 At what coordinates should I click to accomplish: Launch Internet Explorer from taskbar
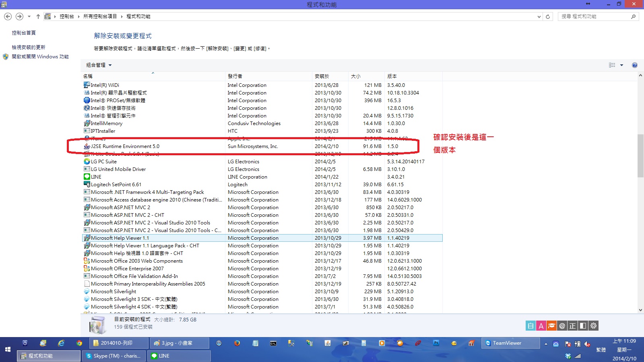click(61, 343)
